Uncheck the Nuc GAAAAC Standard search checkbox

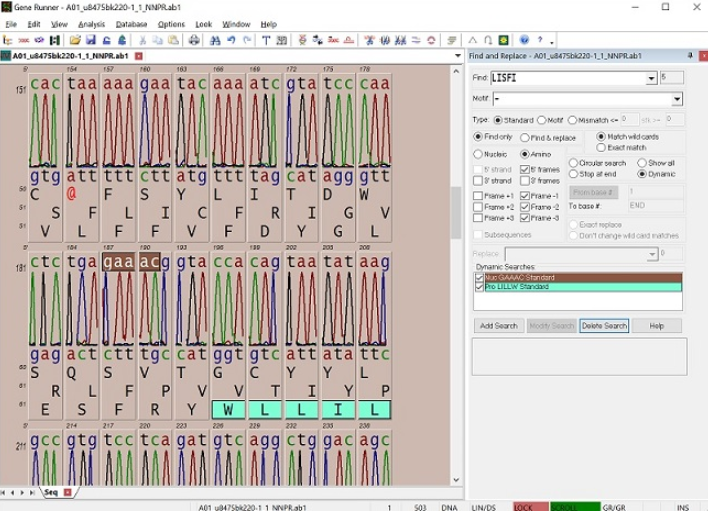[480, 277]
